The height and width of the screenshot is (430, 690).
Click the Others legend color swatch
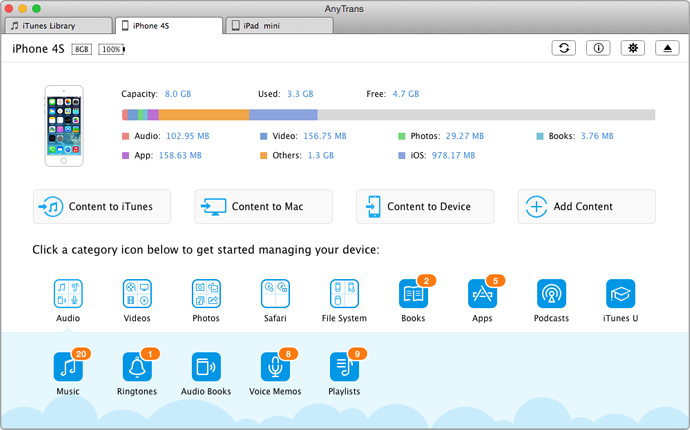pyautogui.click(x=264, y=155)
